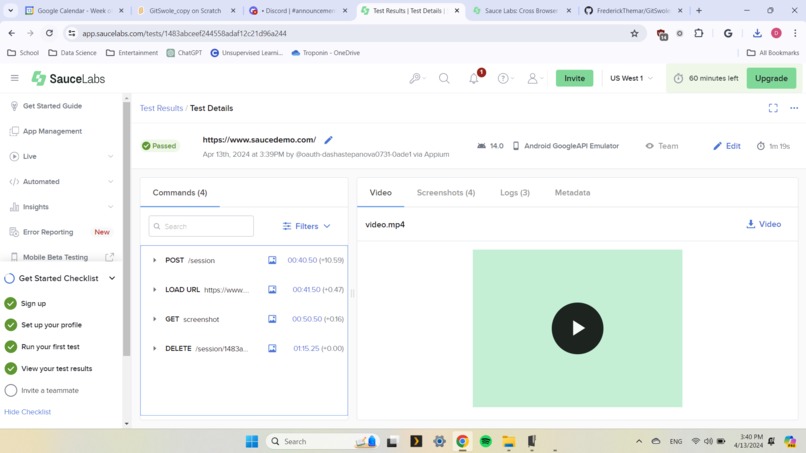Open the hamburger menu next to SauceLabs logo

14,78
